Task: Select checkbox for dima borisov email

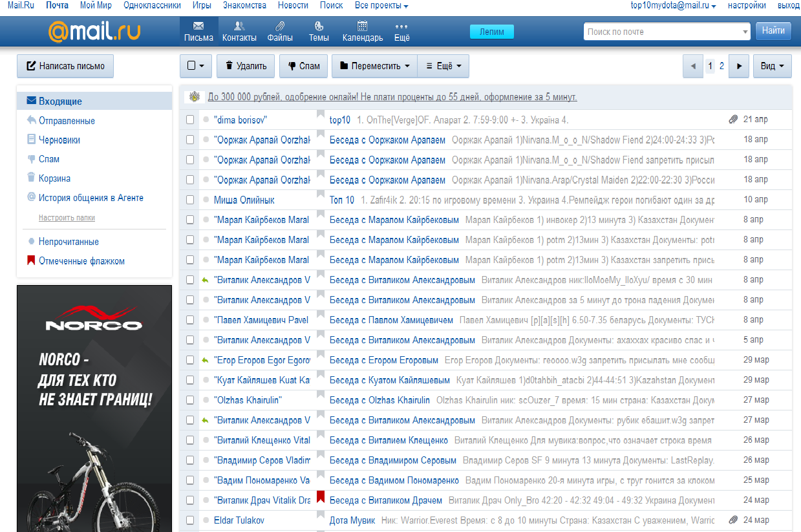Action: point(190,120)
